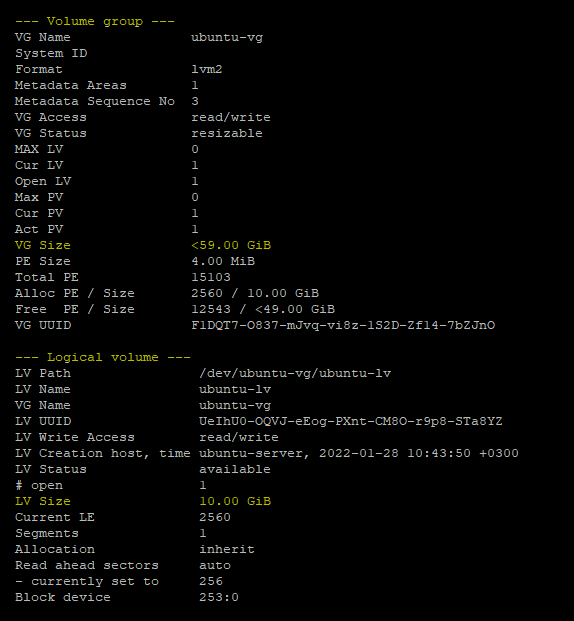Click the Alloc PE value 2560 / 10.00 GiB

pos(255,293)
